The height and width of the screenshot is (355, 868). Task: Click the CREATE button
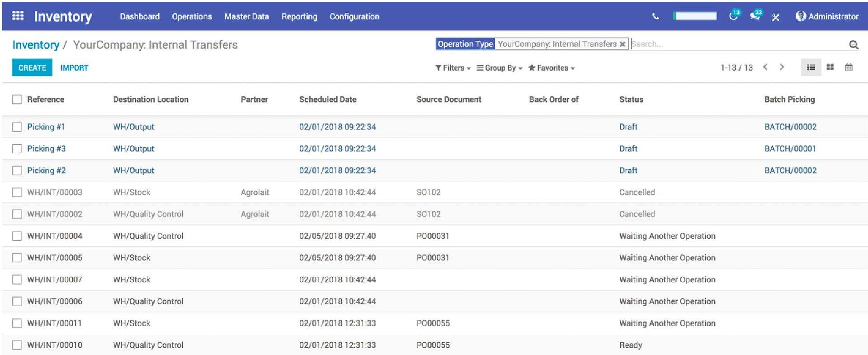[x=32, y=67]
